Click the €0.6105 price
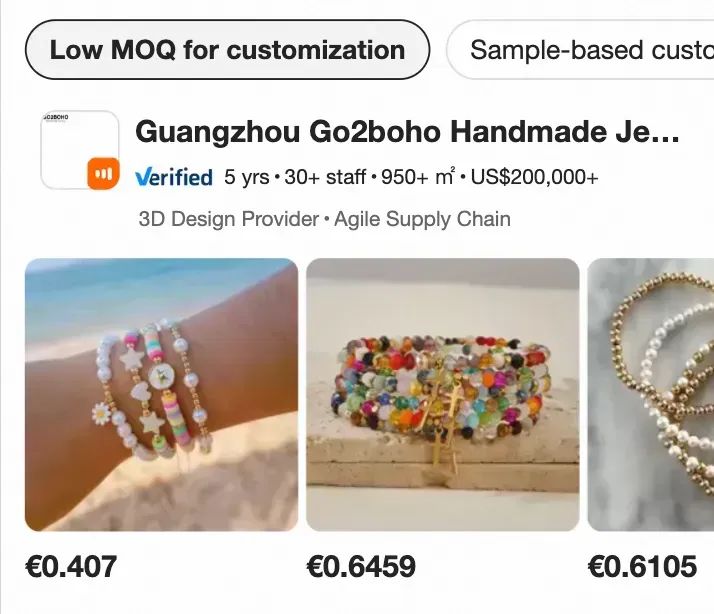This screenshot has width=714, height=614. (642, 567)
